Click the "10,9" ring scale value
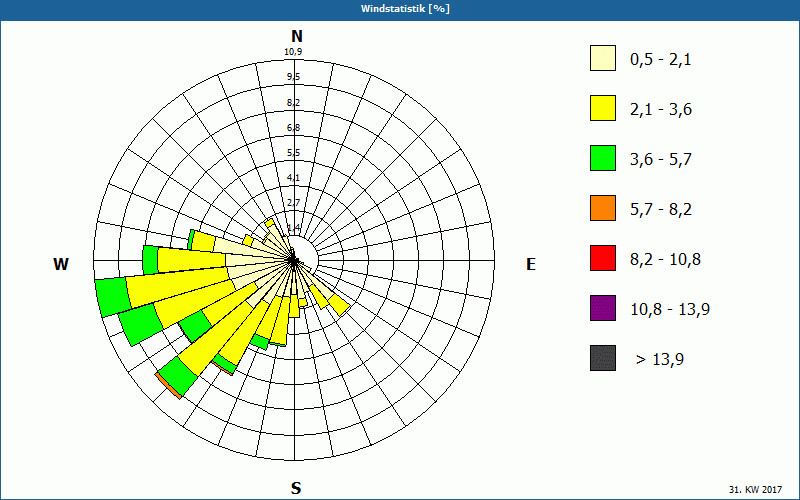Image resolution: width=800 pixels, height=500 pixels. coord(293,52)
